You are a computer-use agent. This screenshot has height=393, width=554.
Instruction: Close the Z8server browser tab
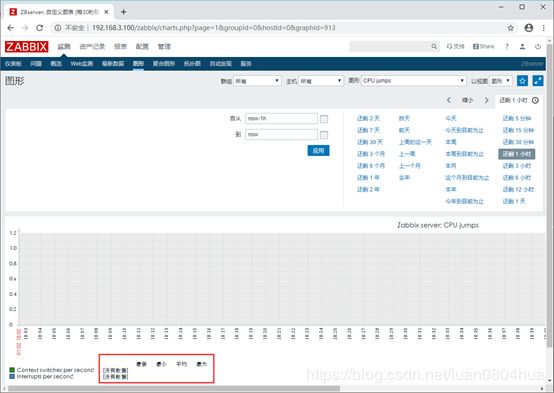click(x=106, y=12)
